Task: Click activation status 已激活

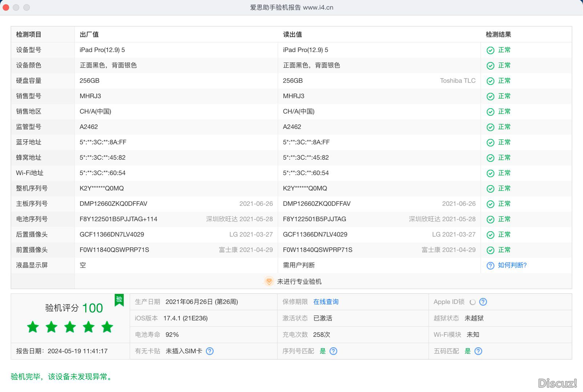Action: pos(323,318)
